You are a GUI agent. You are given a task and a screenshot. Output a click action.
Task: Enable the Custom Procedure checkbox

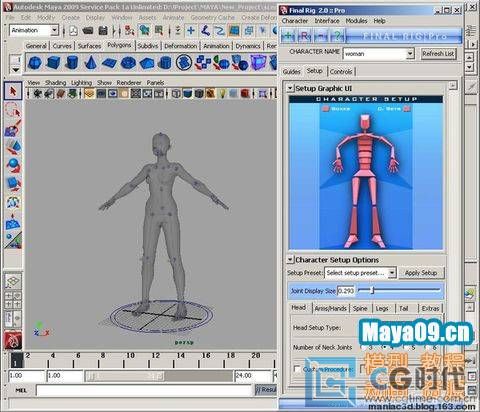pyautogui.click(x=297, y=369)
